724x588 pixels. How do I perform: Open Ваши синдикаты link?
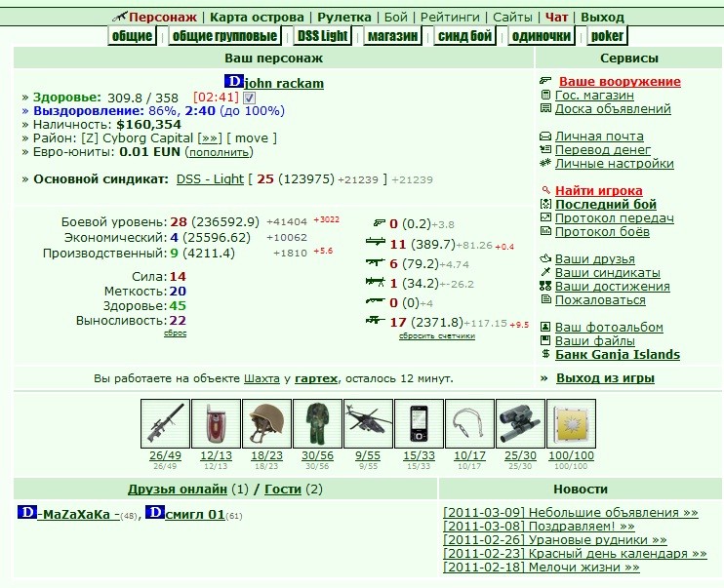pyautogui.click(x=608, y=273)
